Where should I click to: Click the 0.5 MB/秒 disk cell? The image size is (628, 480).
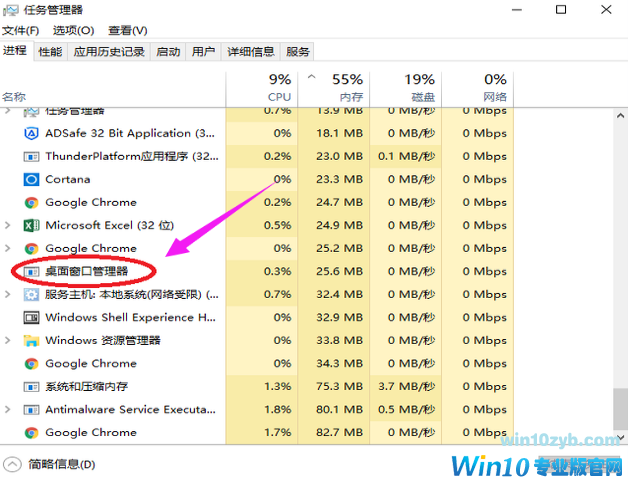pos(406,409)
